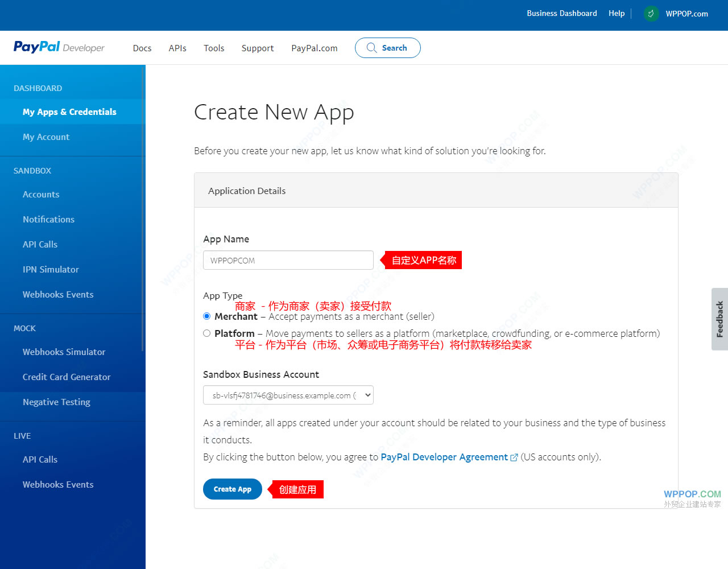Click the external link icon after Developer Agreement
Screen dimensions: 728x569
pos(514,457)
